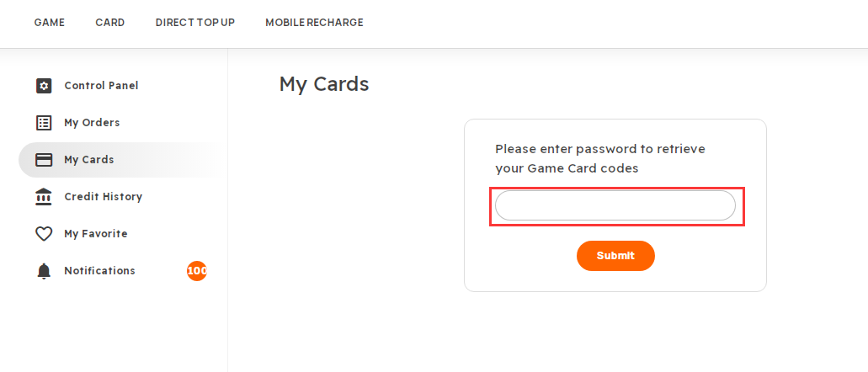This screenshot has width=868, height=372.
Task: Click the My Cards credit card icon
Action: click(44, 160)
